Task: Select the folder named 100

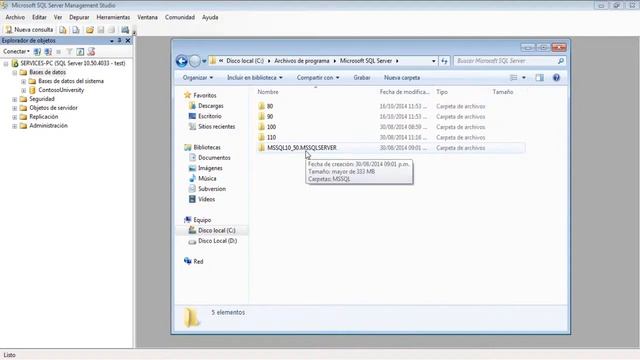Action: [271, 127]
